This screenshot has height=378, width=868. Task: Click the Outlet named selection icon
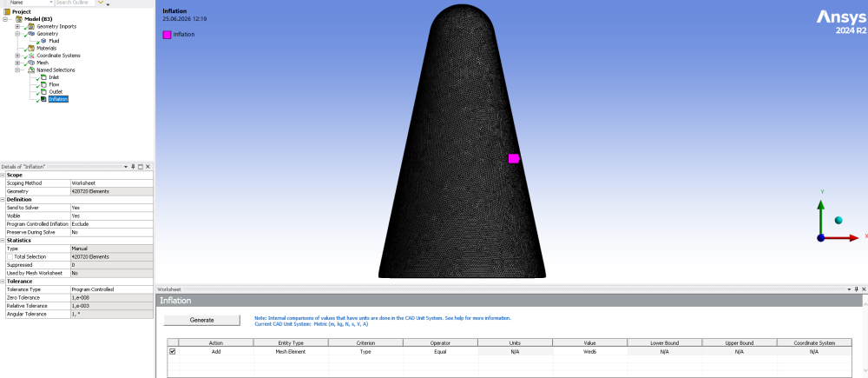click(43, 91)
